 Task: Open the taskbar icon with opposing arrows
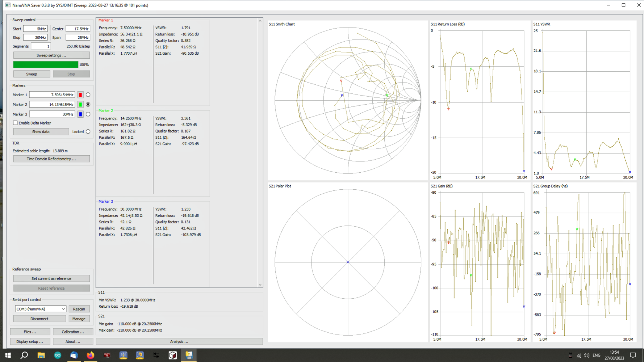coord(156,355)
